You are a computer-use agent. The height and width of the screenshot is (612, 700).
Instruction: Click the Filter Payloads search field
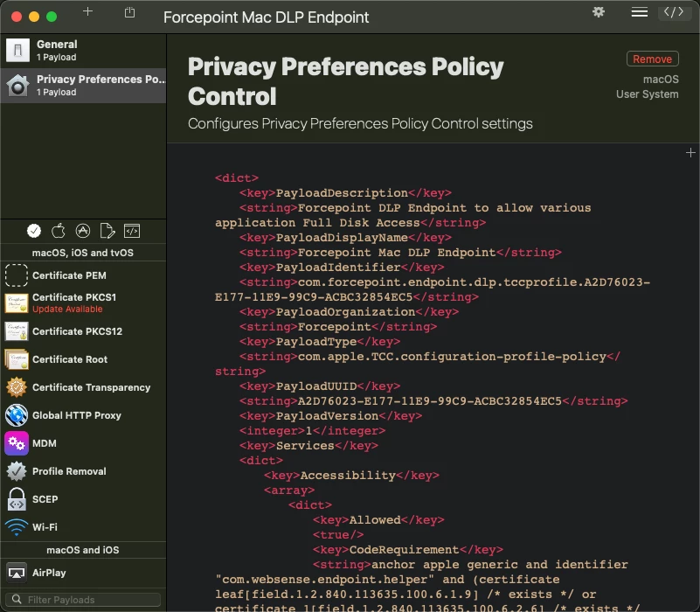pos(83,600)
